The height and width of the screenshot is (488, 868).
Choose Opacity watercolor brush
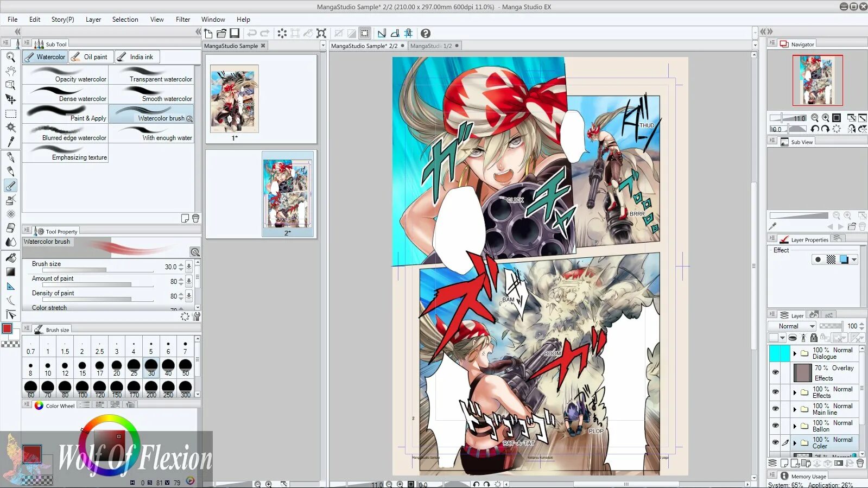coord(66,75)
